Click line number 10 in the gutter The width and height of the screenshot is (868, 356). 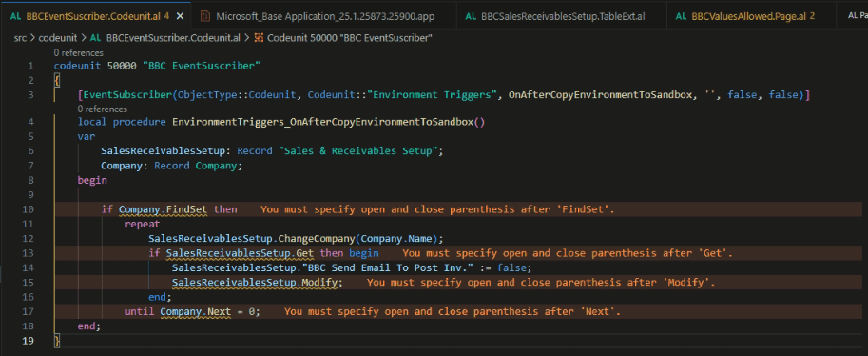pyautogui.click(x=29, y=209)
